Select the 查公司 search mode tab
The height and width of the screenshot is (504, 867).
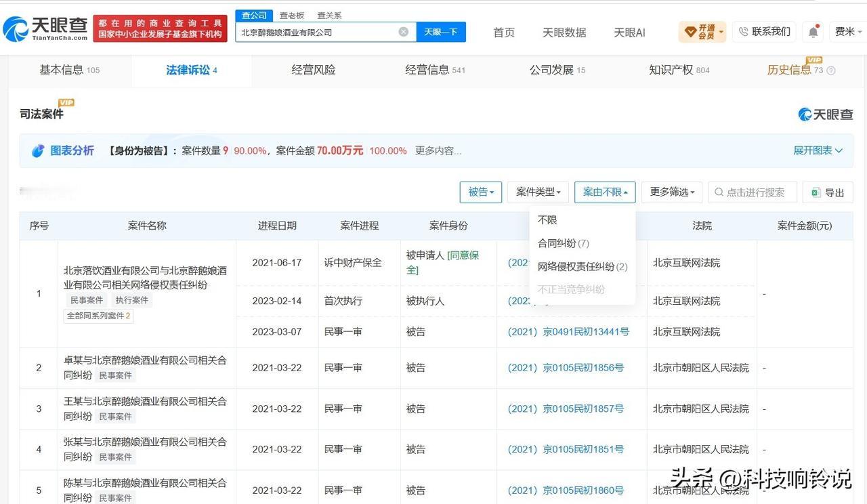(x=254, y=15)
